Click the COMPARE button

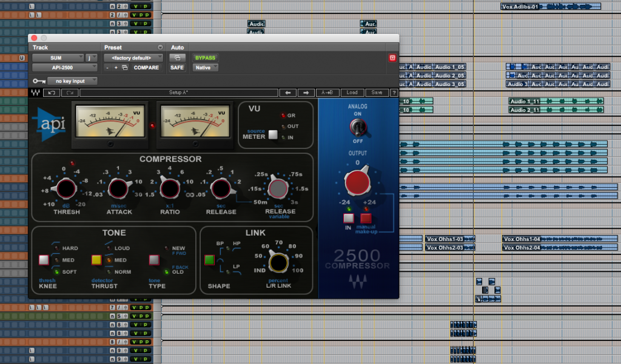tap(146, 67)
